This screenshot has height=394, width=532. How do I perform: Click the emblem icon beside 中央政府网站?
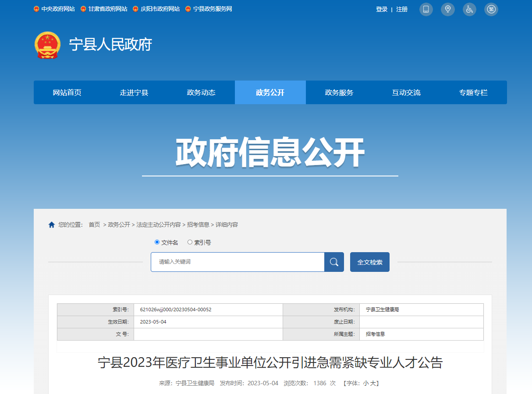point(36,9)
